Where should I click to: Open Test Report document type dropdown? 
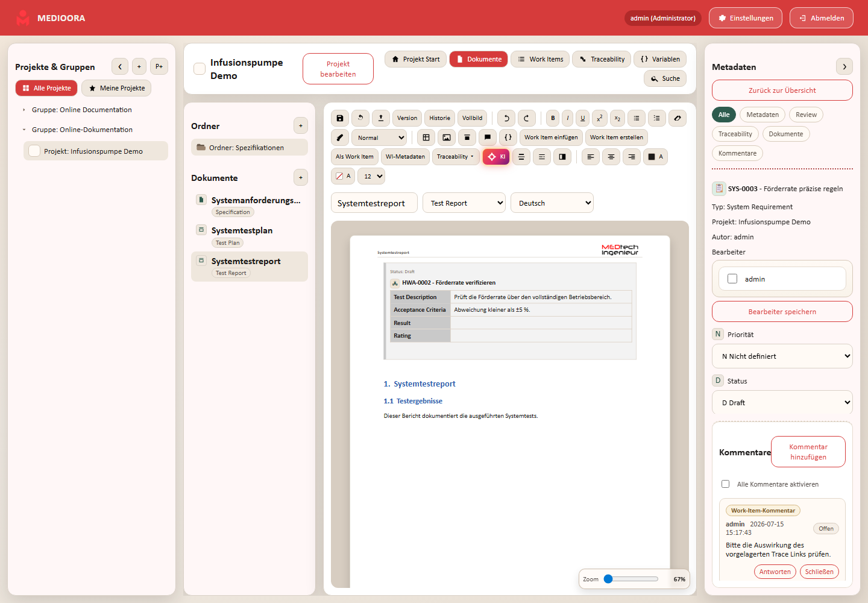coord(464,203)
